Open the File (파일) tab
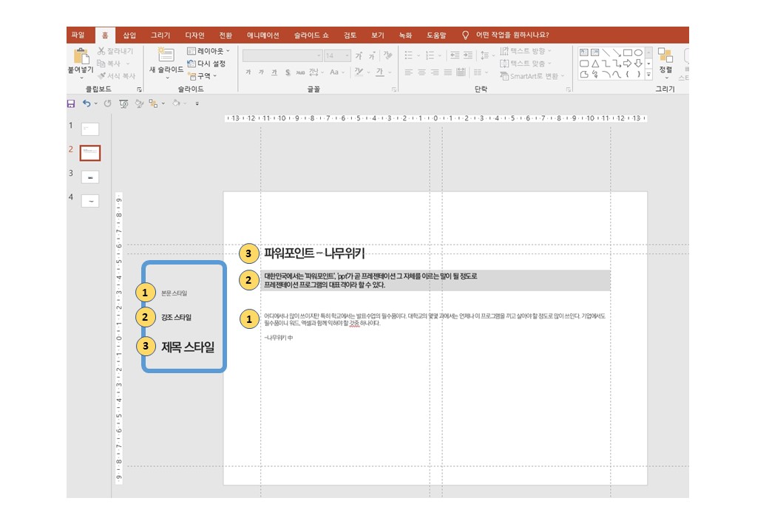Image resolution: width=769 pixels, height=532 pixels. coord(78,35)
